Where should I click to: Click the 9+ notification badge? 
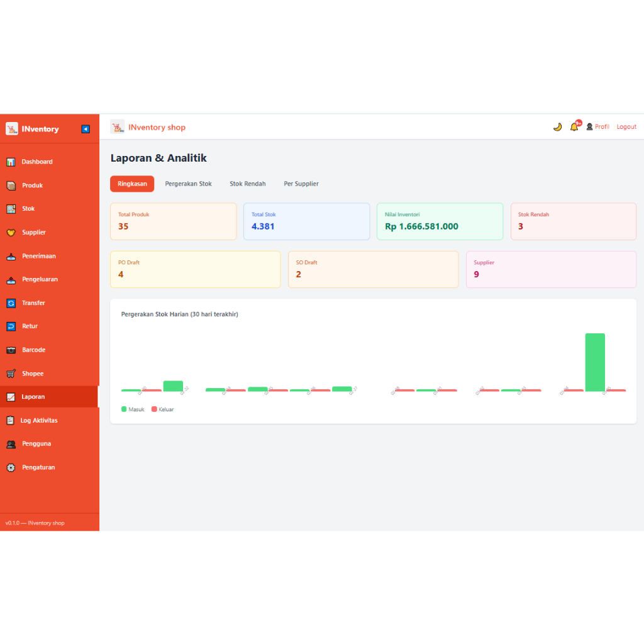[x=579, y=123]
